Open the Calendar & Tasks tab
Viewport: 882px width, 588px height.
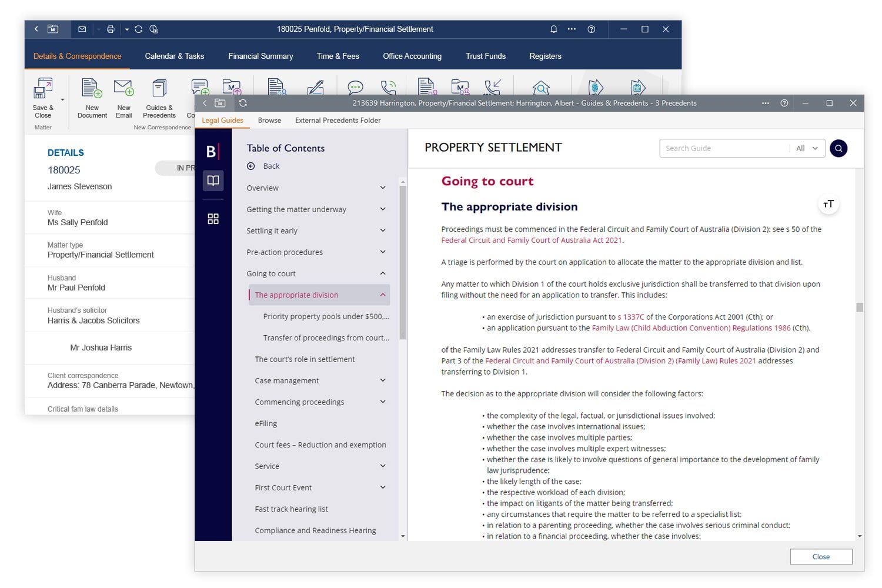(174, 56)
